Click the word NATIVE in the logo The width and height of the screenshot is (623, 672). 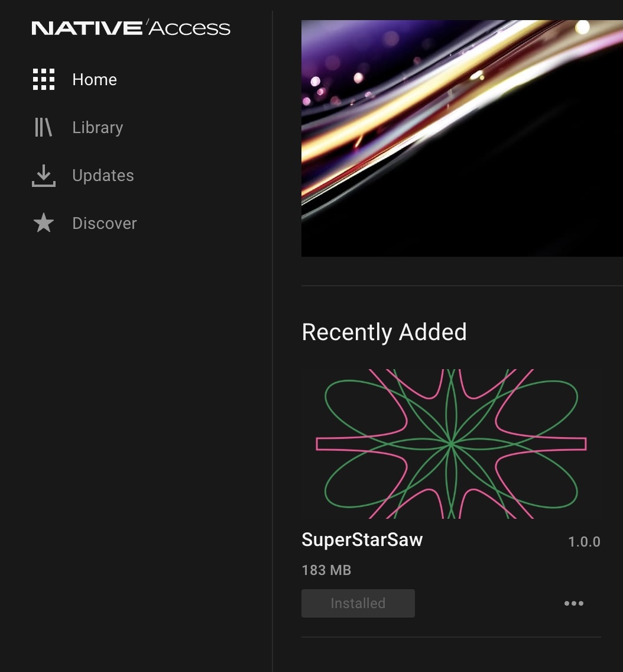tap(87, 28)
